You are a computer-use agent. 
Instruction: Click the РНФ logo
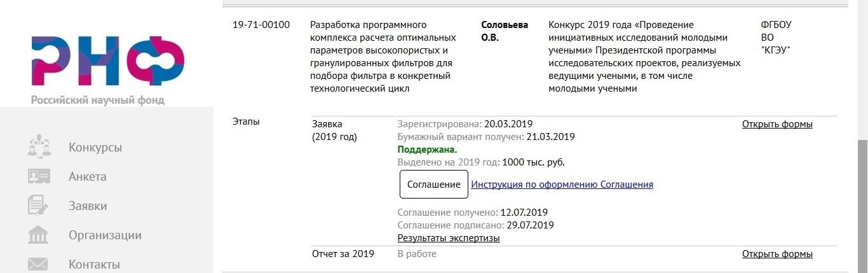pyautogui.click(x=107, y=61)
